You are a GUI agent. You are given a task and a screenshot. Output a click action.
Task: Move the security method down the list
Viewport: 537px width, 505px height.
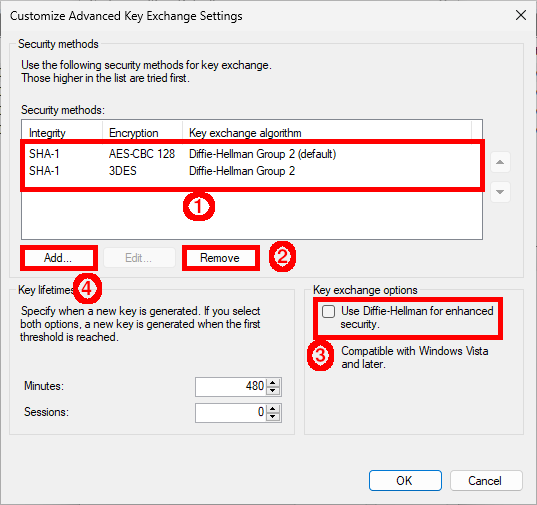click(x=500, y=192)
